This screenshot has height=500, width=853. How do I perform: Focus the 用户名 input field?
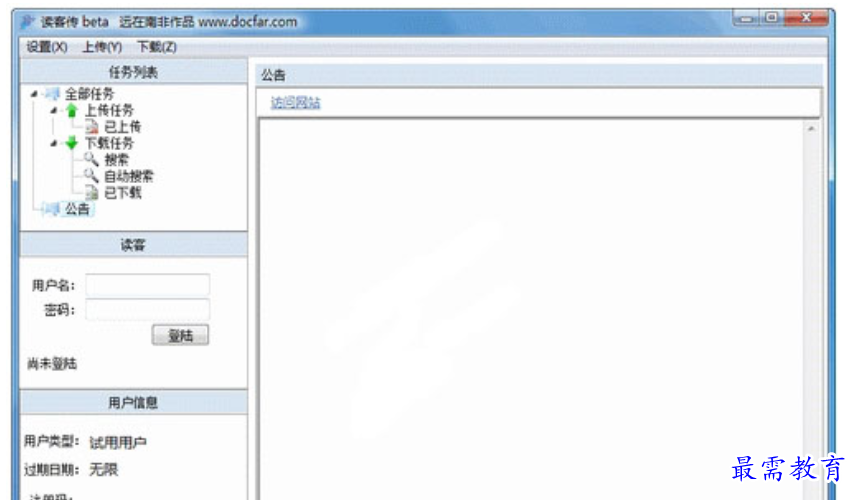(x=147, y=285)
